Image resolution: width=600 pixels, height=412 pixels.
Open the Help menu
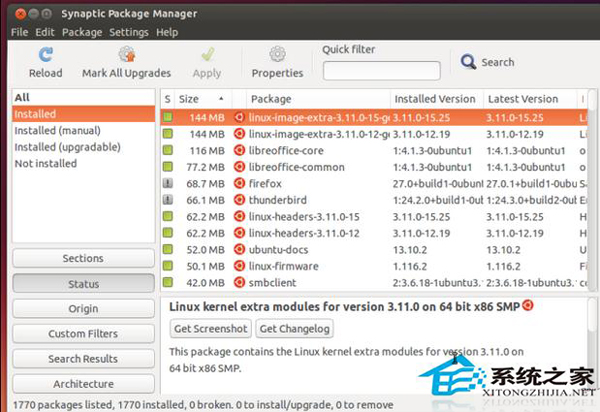(167, 32)
